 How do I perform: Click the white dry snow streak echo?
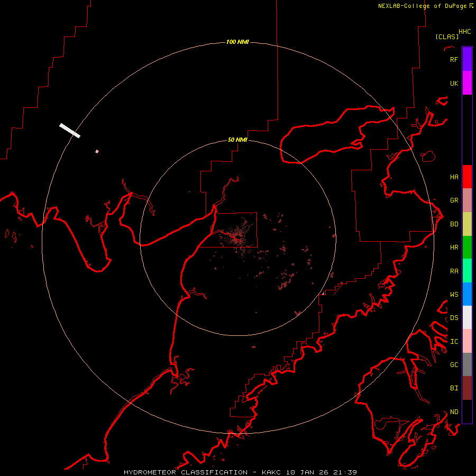tap(70, 131)
